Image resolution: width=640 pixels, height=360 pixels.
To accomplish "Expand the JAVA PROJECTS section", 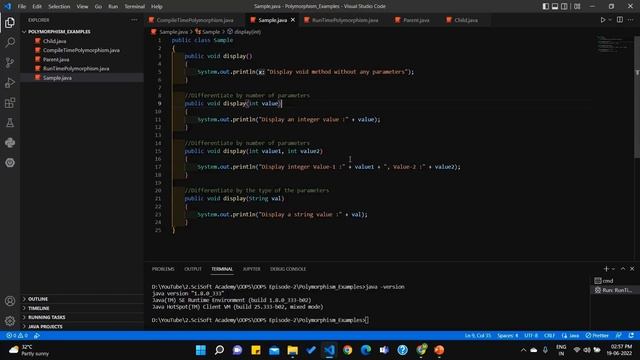I will (x=45, y=327).
